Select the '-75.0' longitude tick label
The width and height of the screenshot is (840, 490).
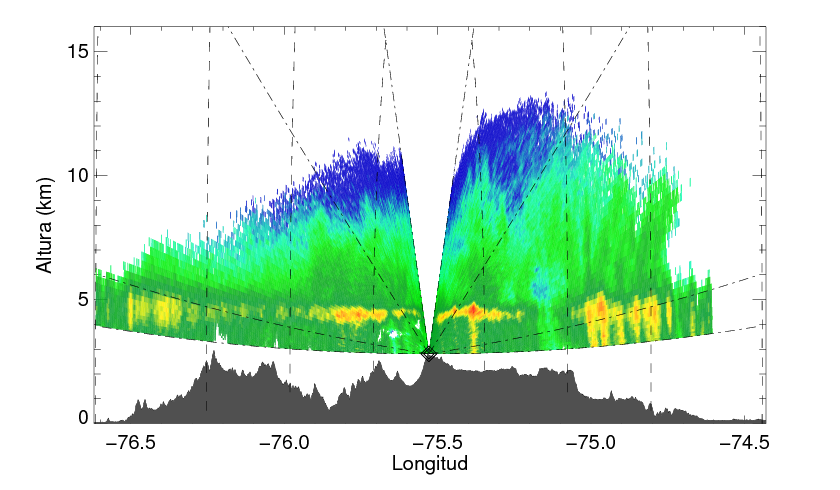click(x=591, y=442)
